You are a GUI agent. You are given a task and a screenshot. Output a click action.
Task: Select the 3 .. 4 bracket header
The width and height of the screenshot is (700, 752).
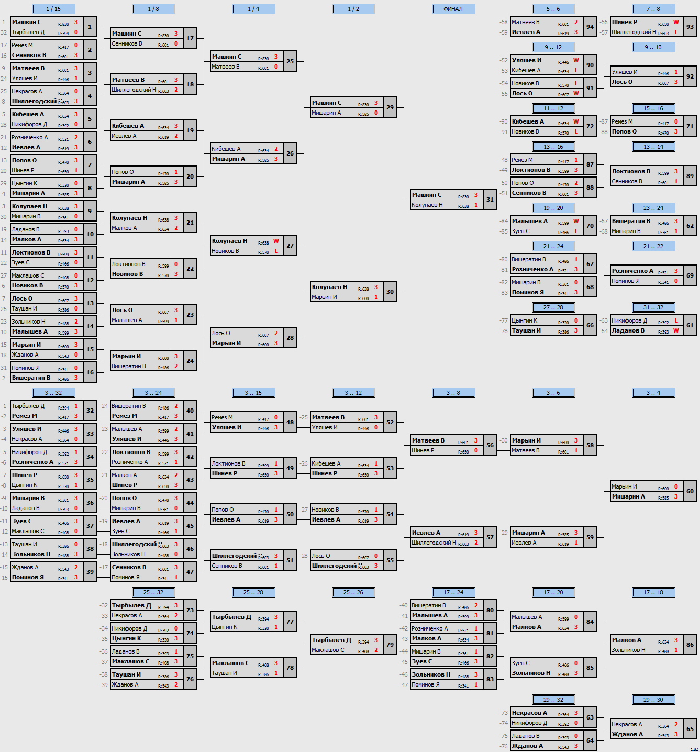[x=653, y=393]
